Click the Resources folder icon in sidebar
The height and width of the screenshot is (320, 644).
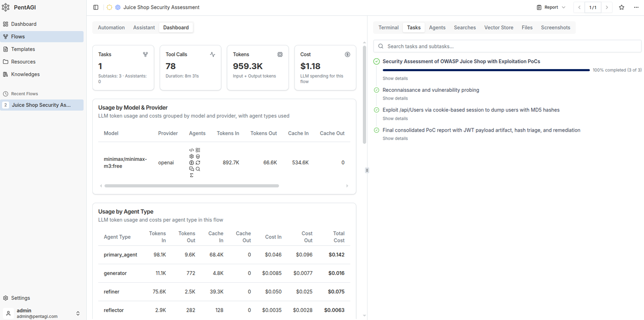(x=6, y=62)
